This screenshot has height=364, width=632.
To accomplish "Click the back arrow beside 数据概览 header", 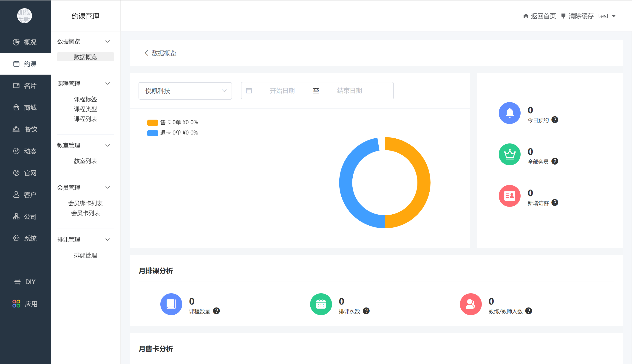I will pyautogui.click(x=146, y=53).
